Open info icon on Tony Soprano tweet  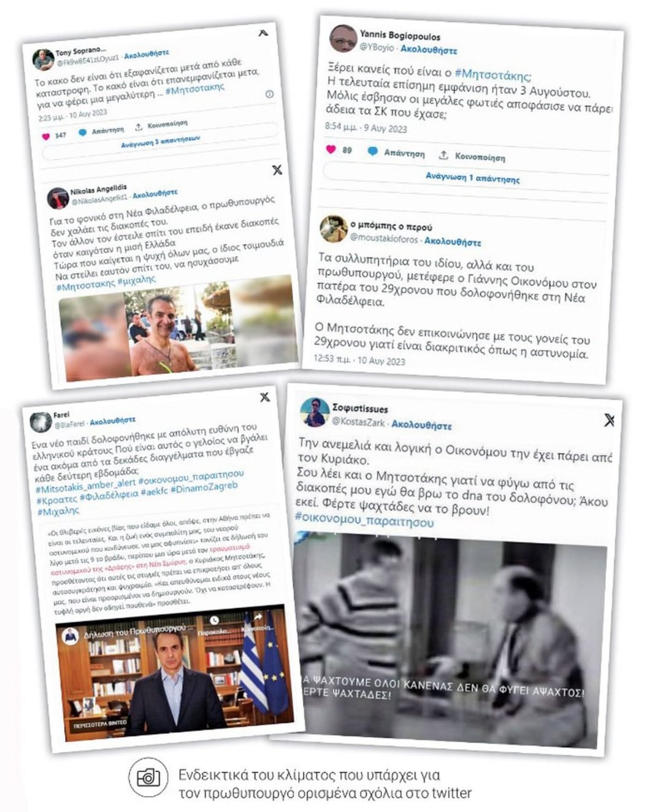point(269,94)
